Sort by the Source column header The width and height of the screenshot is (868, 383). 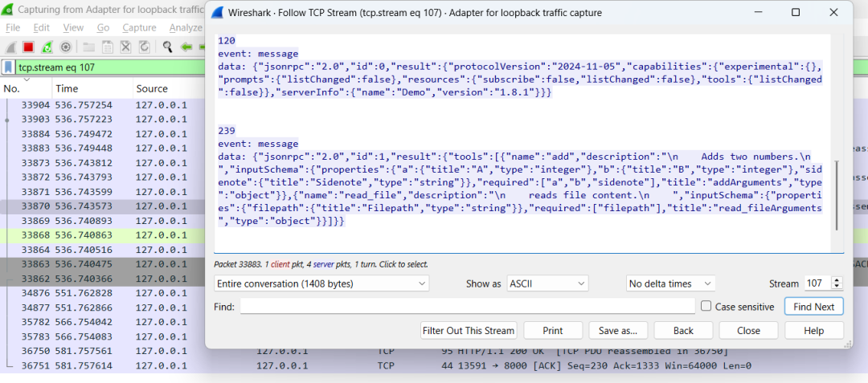point(169,88)
